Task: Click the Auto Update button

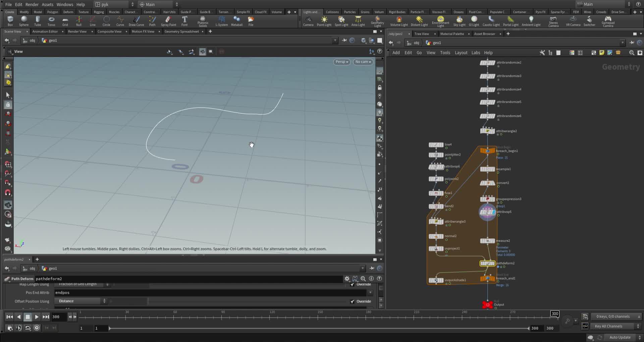Action: [620, 337]
